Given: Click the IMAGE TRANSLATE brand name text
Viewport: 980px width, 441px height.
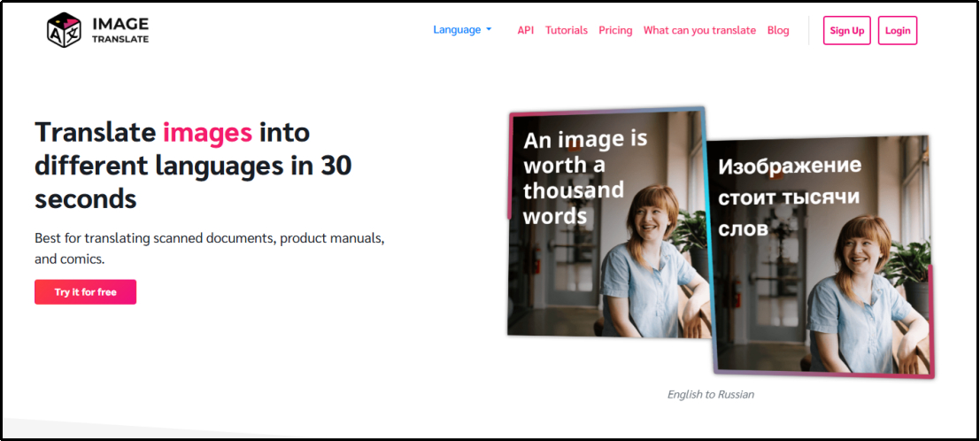Looking at the screenshot, I should pyautogui.click(x=120, y=30).
